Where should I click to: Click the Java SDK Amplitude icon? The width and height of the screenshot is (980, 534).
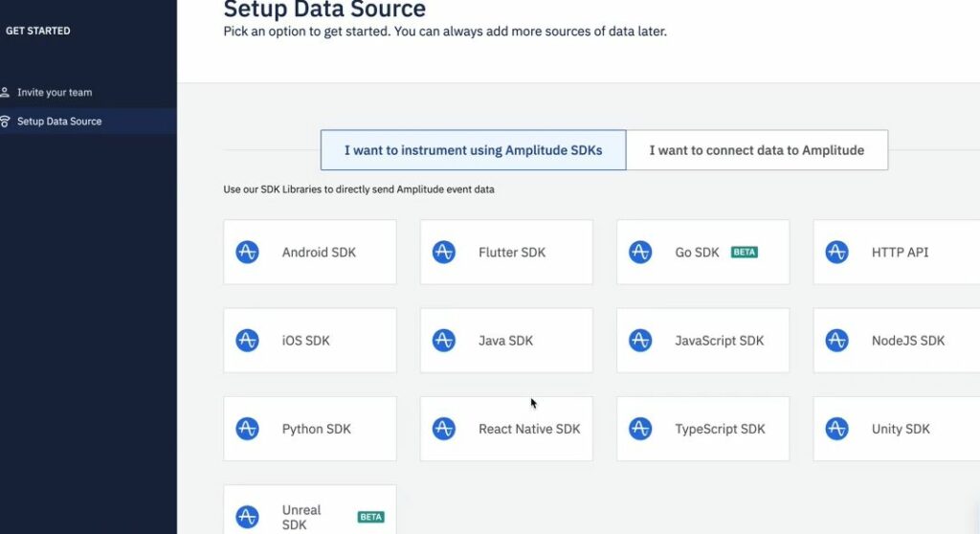(444, 340)
